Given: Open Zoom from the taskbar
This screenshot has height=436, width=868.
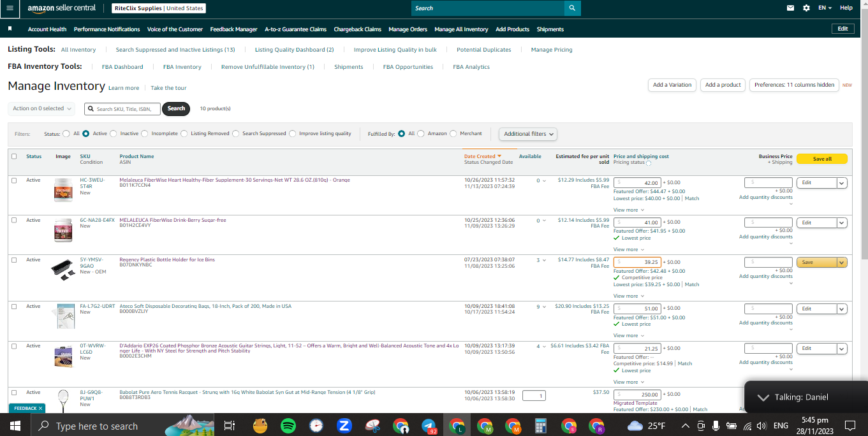Looking at the screenshot, I should tap(344, 425).
